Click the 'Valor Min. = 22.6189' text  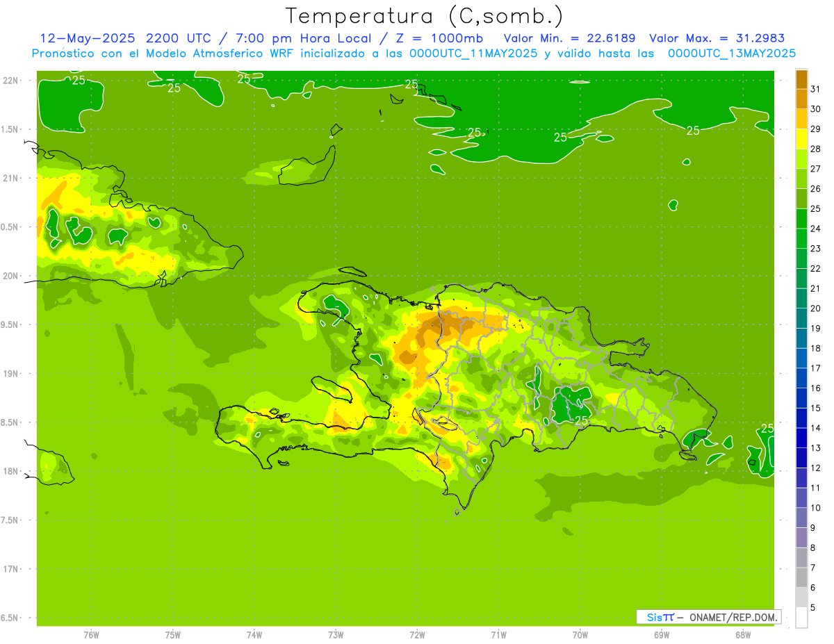coord(569,38)
